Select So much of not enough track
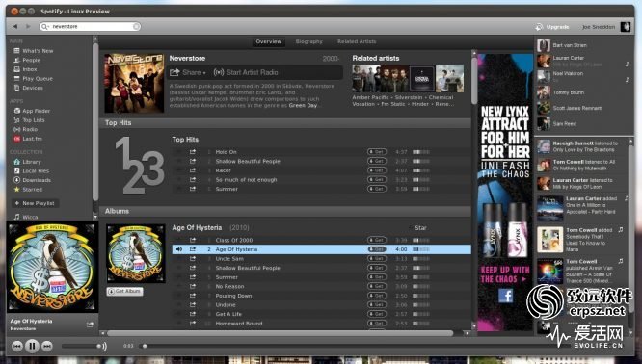The width and height of the screenshot is (642, 364). (246, 179)
